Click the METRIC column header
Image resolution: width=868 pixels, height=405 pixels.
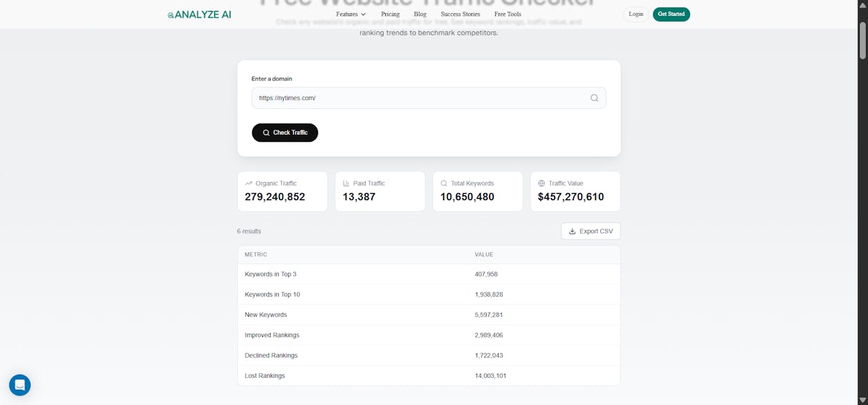coord(256,255)
